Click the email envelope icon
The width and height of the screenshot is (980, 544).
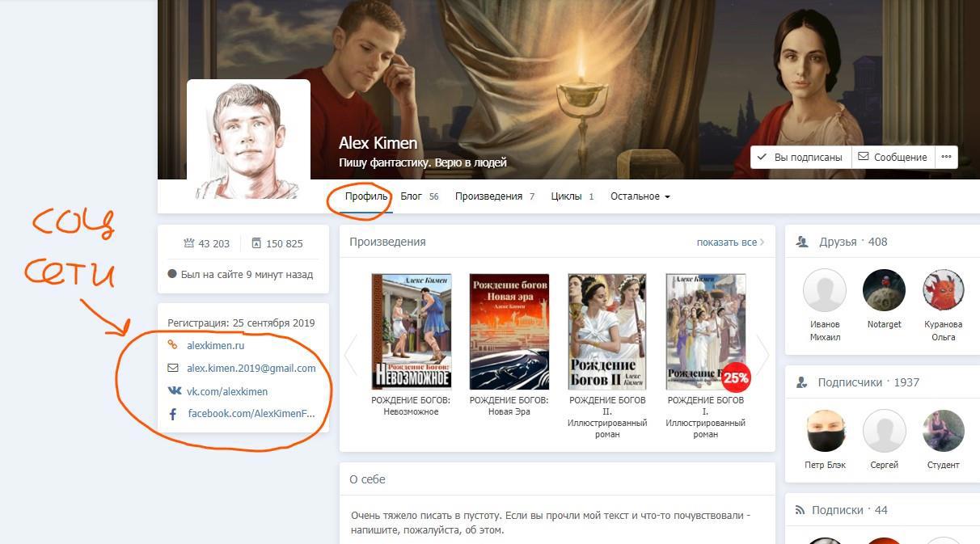[173, 368]
